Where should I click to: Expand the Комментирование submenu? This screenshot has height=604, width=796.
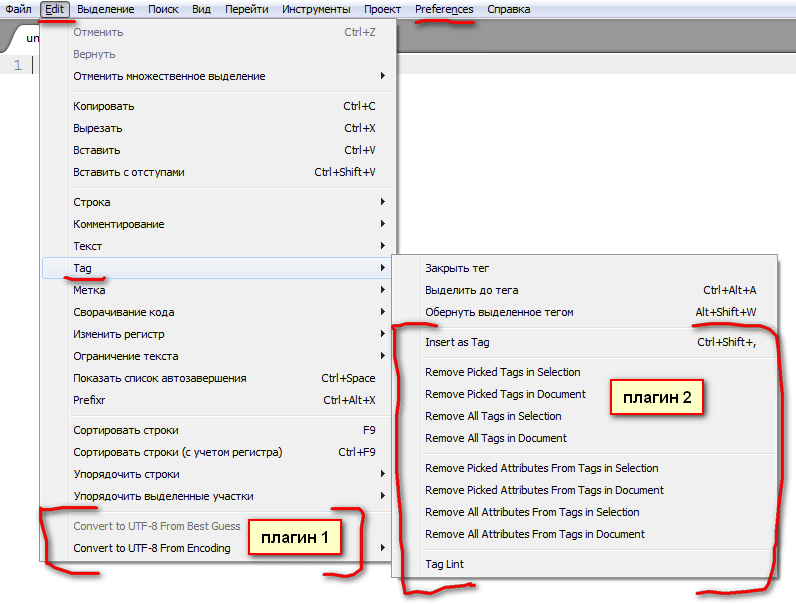coord(217,224)
